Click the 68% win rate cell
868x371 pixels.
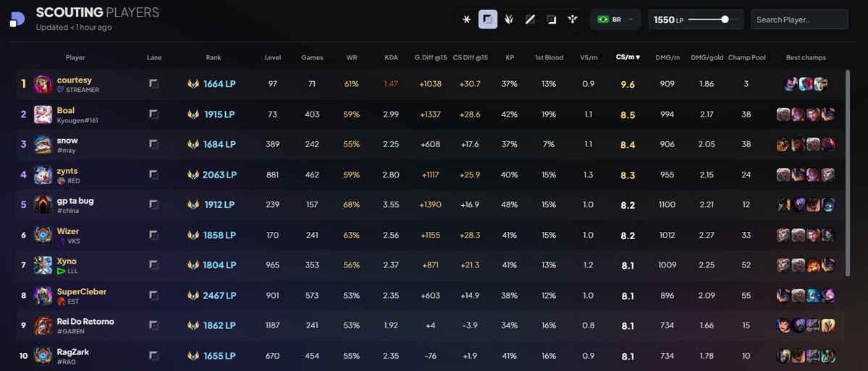coord(352,205)
